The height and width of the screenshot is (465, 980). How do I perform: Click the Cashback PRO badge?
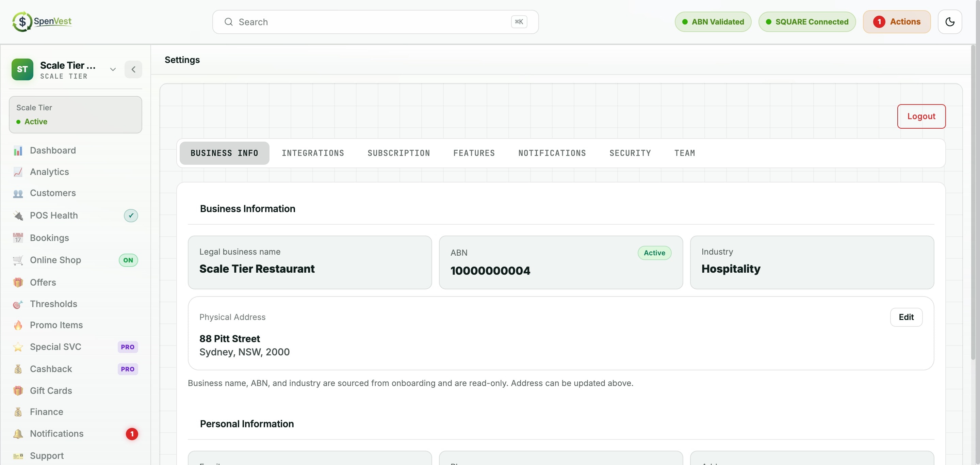click(x=128, y=369)
